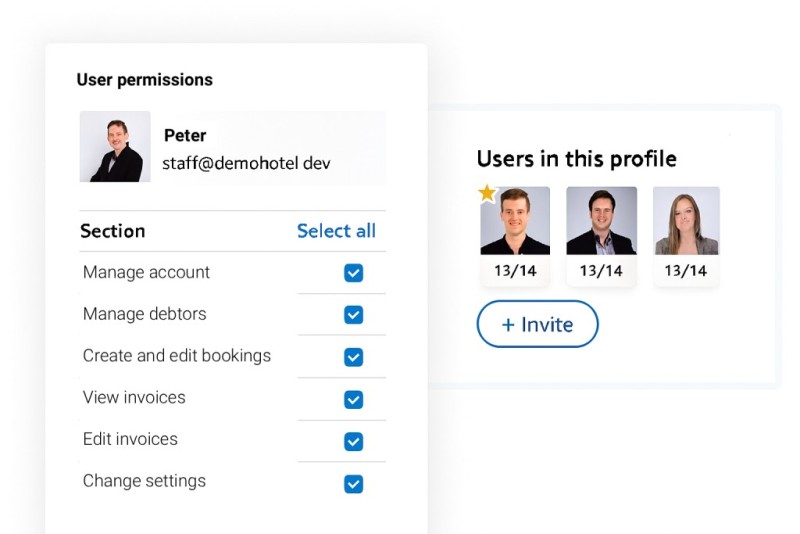Toggle the Manage debtors checkbox
800x534 pixels.
click(x=353, y=315)
